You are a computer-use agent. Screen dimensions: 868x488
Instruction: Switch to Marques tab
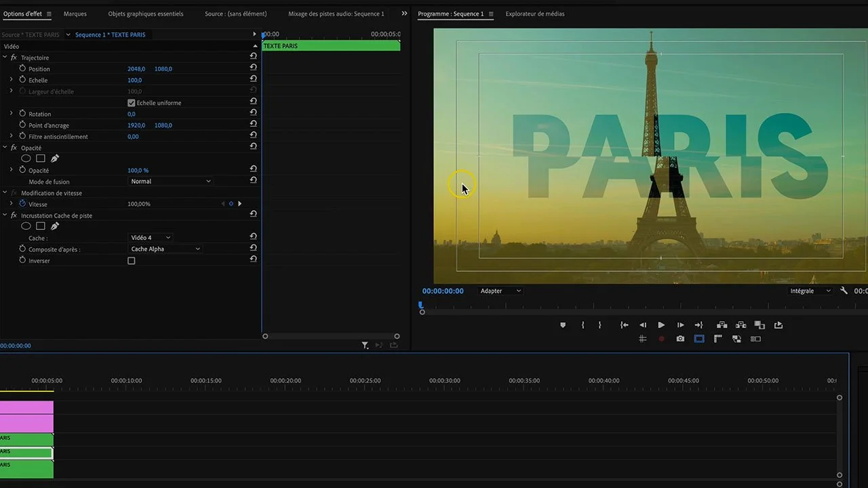(75, 14)
